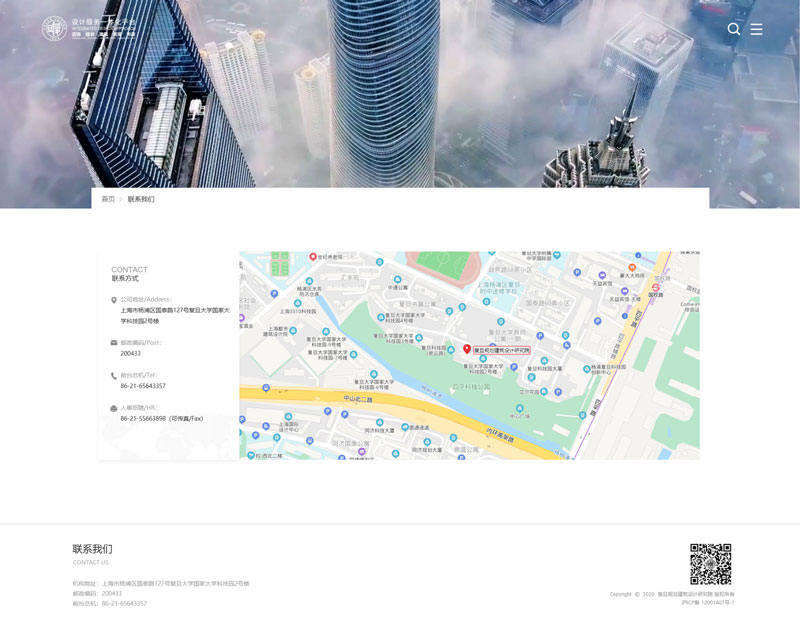Click the address location pin icon
The width and height of the screenshot is (800, 635).
coord(114,299)
